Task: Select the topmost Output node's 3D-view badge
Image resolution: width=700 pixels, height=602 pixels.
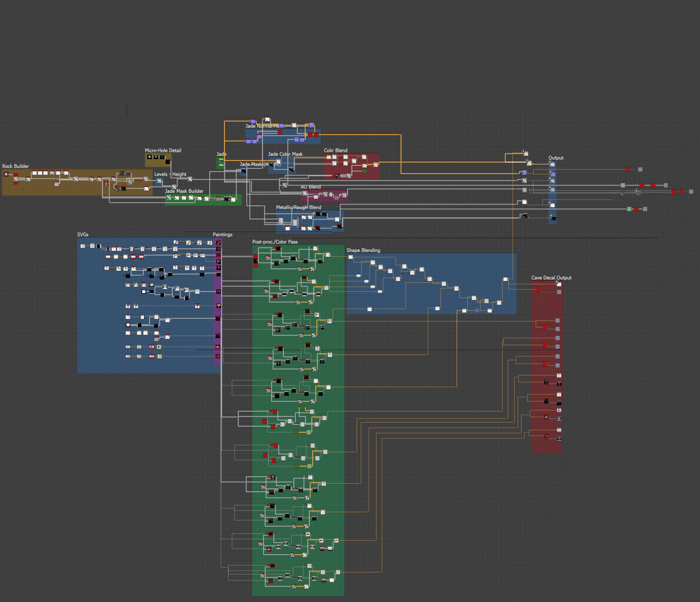Action: pos(550,162)
